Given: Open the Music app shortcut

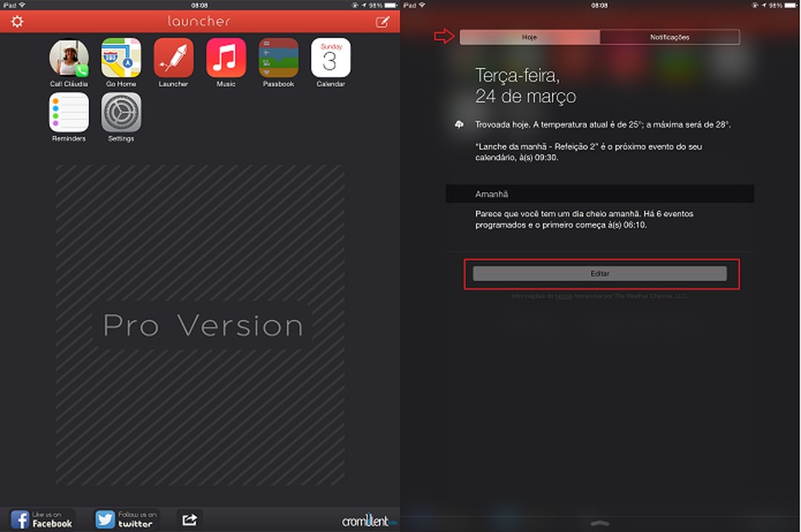Looking at the screenshot, I should click(225, 59).
